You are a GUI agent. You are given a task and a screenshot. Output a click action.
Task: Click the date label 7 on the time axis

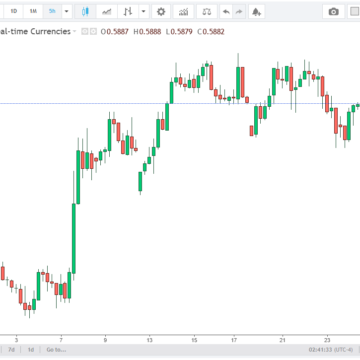61,340
